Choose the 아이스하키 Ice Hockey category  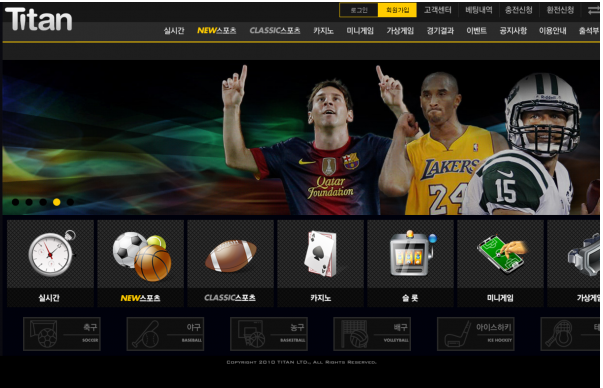(x=476, y=334)
